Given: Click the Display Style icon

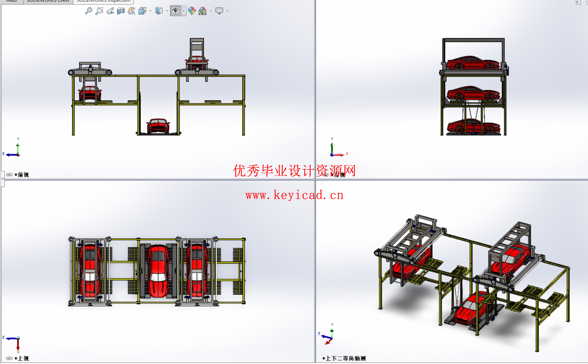Looking at the screenshot, I should click(159, 11).
